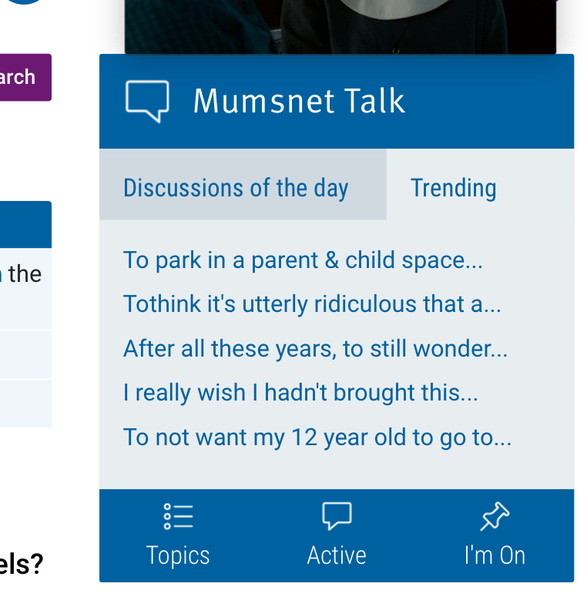Open the Active speech bubble icon

[x=337, y=516]
